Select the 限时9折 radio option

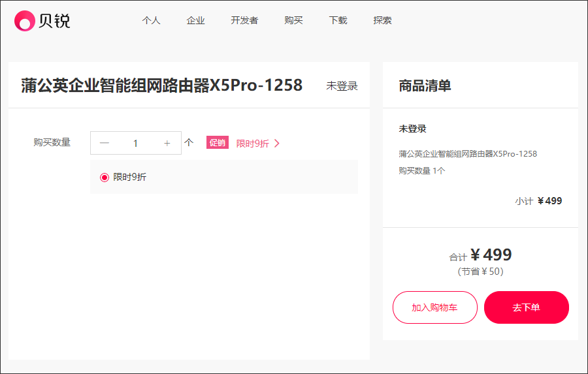(105, 178)
